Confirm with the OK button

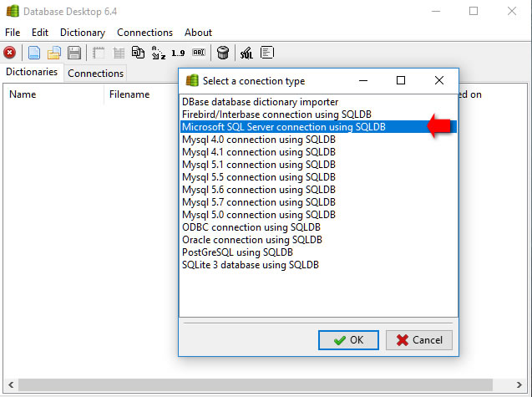(x=348, y=340)
